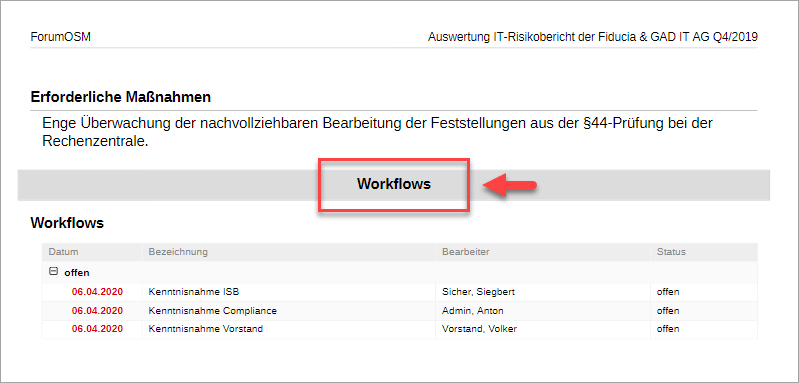Open the Kenntnisnahme Compliance workflow
Screen dimensions: 799x383
(x=212, y=311)
